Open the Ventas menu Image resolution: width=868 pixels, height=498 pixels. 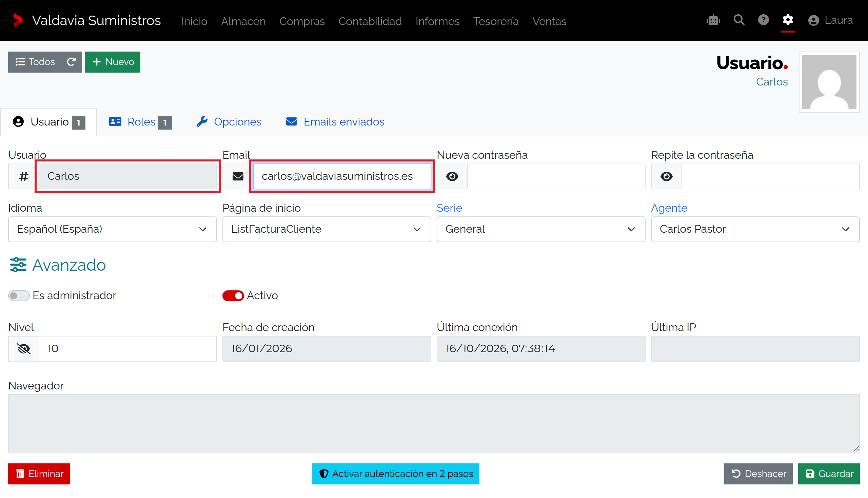click(549, 21)
